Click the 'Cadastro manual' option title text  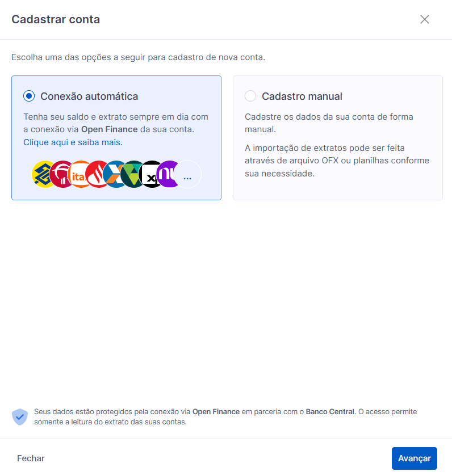[302, 96]
